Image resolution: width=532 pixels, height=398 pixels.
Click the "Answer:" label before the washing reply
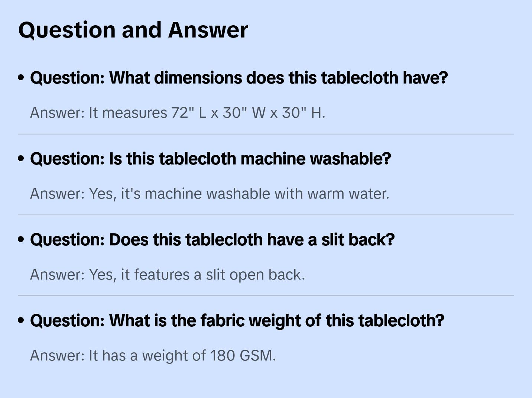pyautogui.click(x=57, y=194)
